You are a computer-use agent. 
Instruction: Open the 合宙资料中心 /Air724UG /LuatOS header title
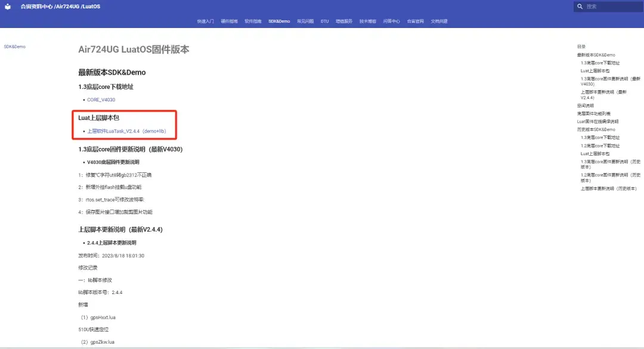[60, 7]
